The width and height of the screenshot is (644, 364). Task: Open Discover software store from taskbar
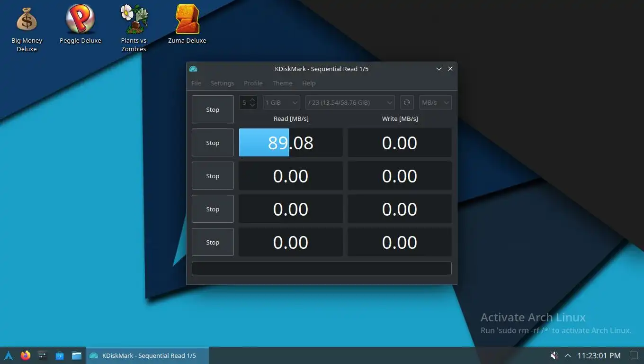point(60,355)
